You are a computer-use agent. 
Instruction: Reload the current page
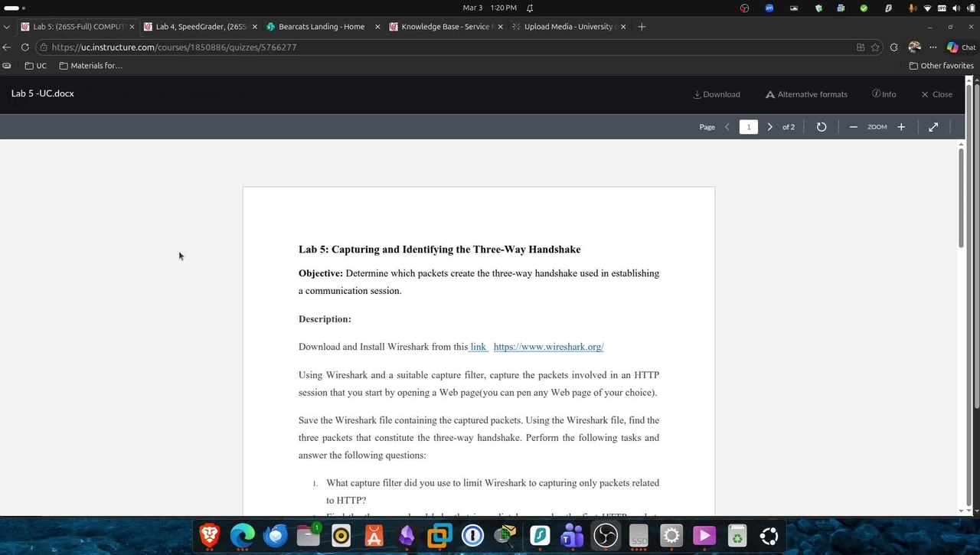pos(25,47)
